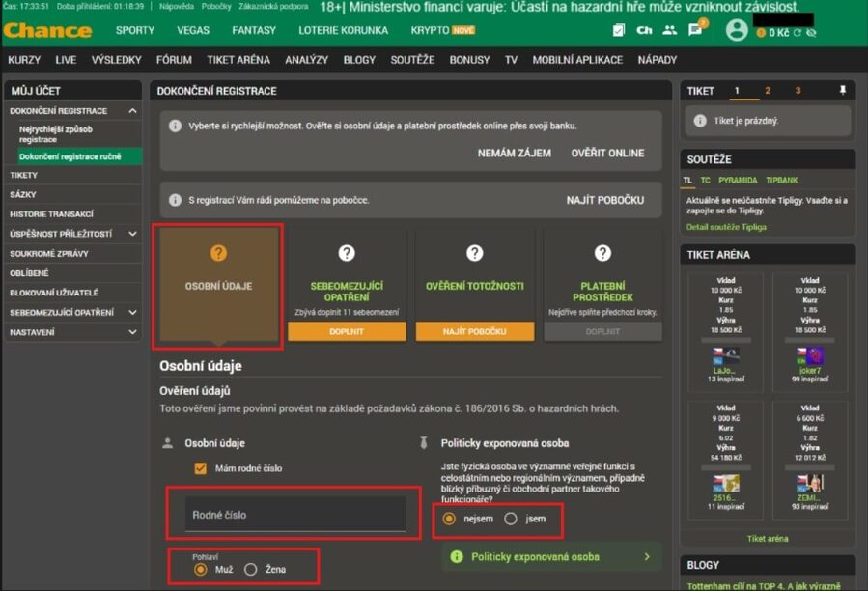Select Tipbank tab in Soutěže
This screenshot has height=591, width=868.
point(782,180)
